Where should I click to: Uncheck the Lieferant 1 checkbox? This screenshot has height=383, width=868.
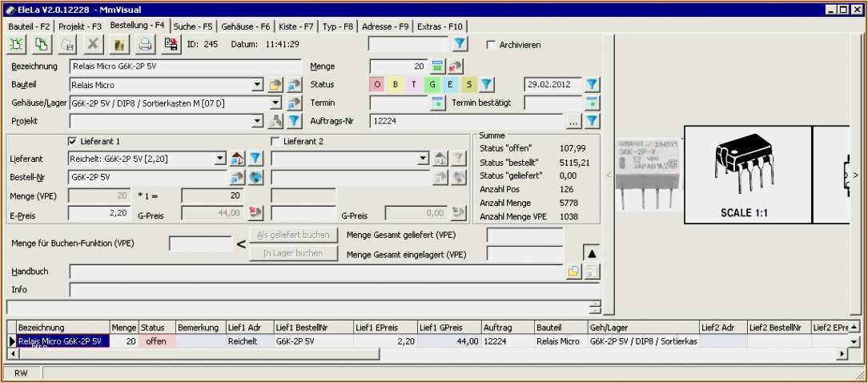tap(72, 141)
